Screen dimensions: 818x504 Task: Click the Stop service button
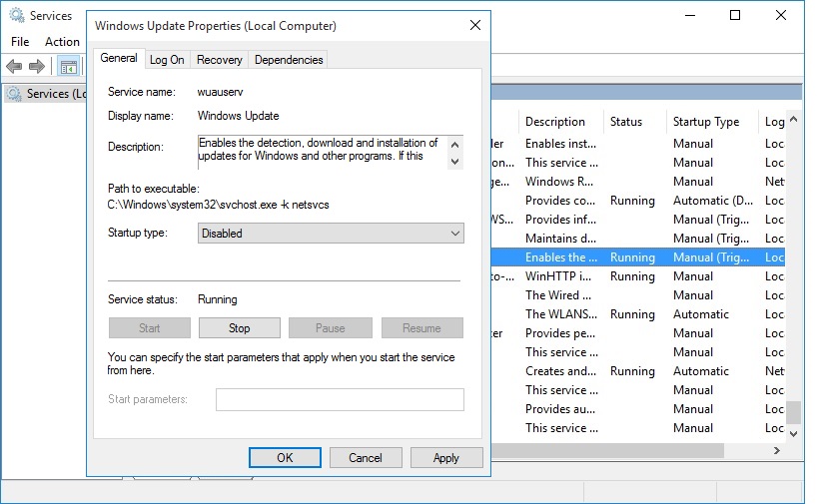tap(240, 327)
